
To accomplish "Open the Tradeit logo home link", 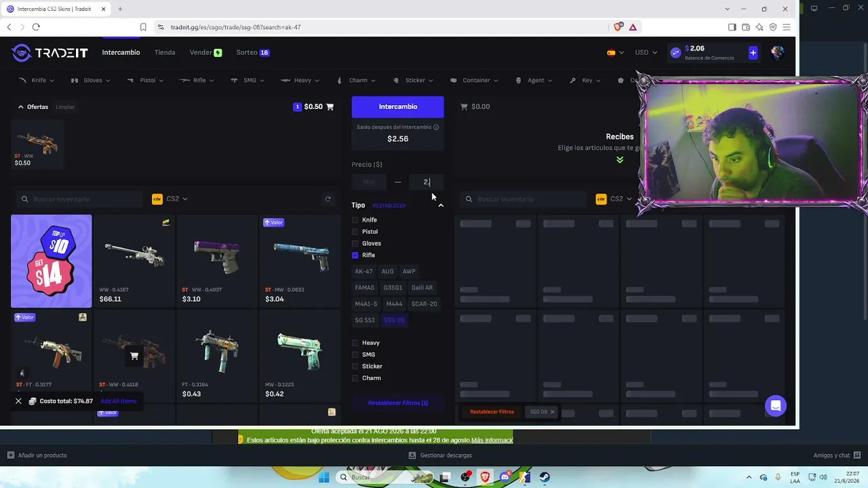I will [50, 52].
